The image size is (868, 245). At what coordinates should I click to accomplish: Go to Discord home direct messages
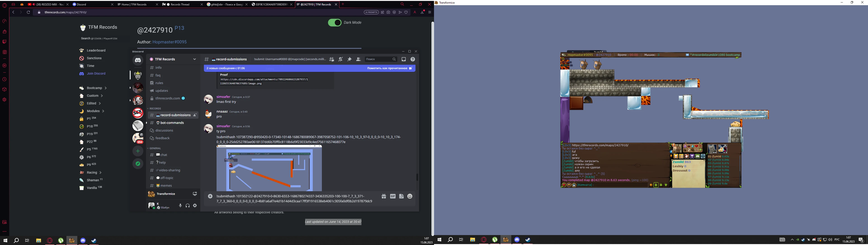tap(138, 60)
